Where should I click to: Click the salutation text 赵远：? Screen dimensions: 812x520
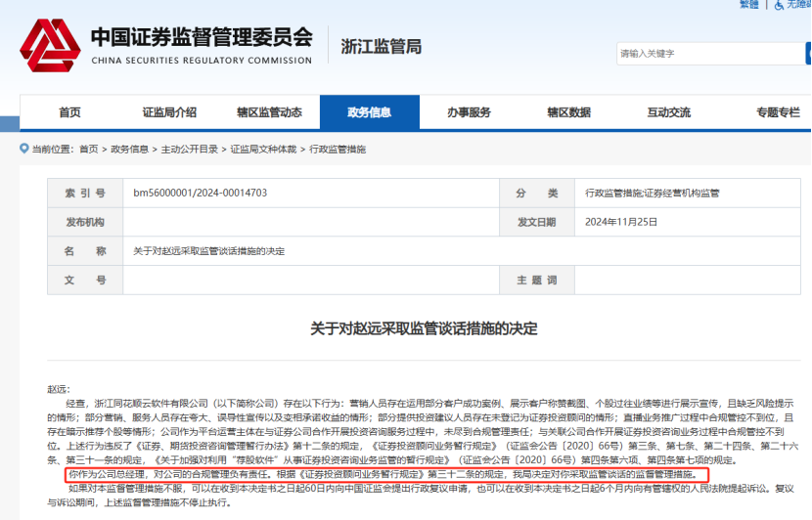59,389
